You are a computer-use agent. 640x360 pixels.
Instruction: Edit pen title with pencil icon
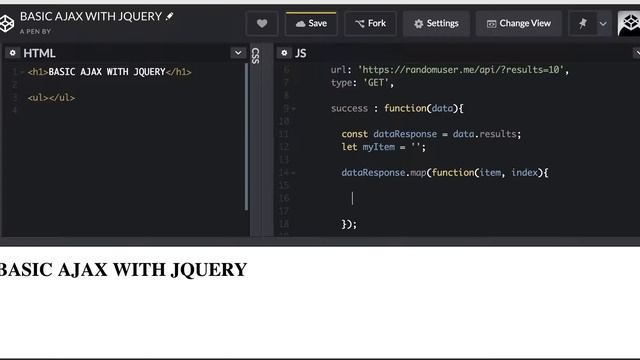coord(169,16)
